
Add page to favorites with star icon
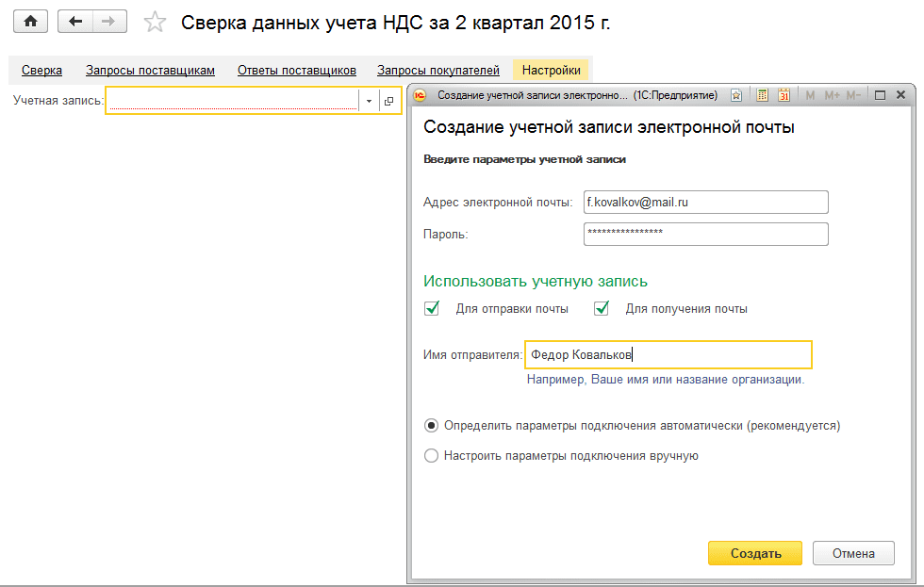tap(154, 23)
